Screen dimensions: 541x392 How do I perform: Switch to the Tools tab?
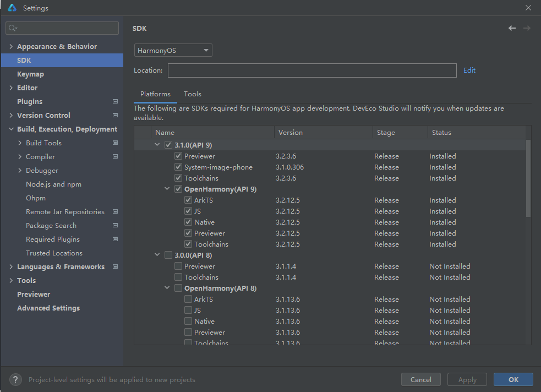click(x=193, y=94)
